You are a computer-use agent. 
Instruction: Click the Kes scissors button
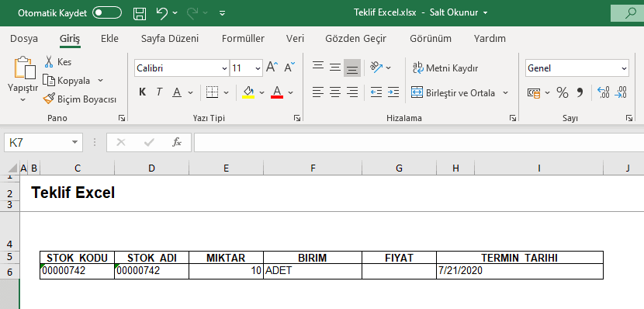coord(58,62)
